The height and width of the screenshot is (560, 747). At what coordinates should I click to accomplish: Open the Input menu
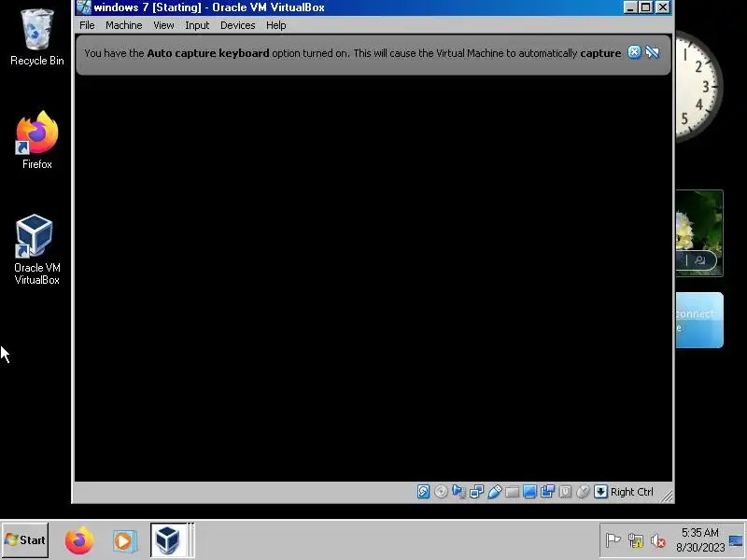pos(197,25)
